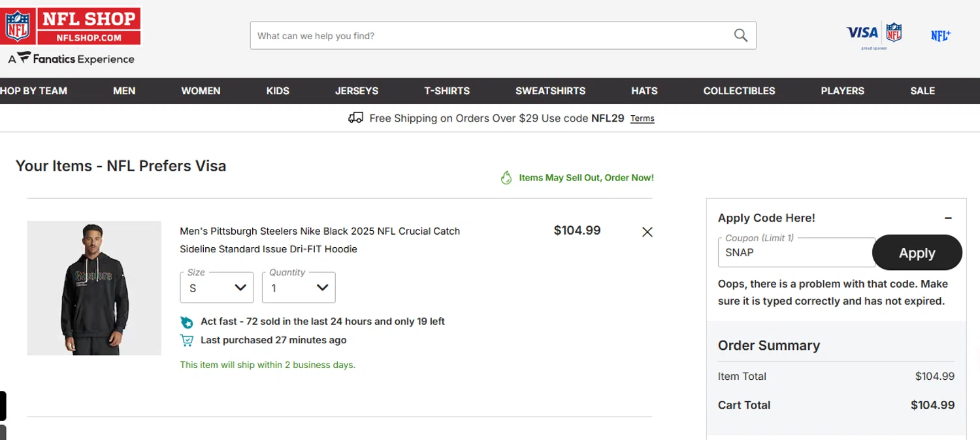Click the coupon error message
Viewport: 980px width, 440px height.
(x=833, y=293)
